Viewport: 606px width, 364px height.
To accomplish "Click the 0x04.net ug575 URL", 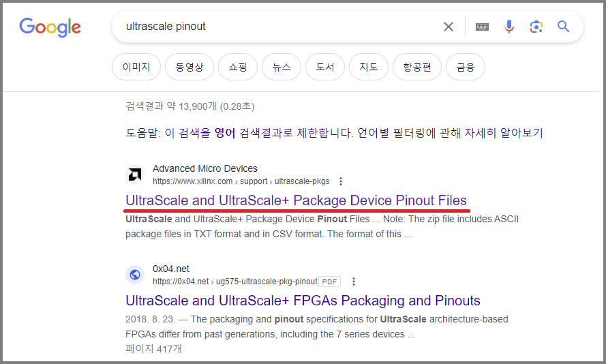I will tap(235, 282).
